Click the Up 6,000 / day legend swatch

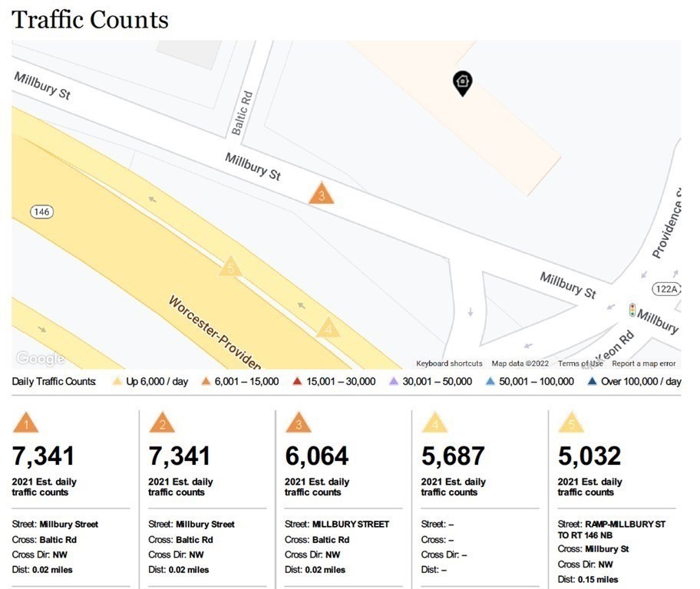coord(117,381)
